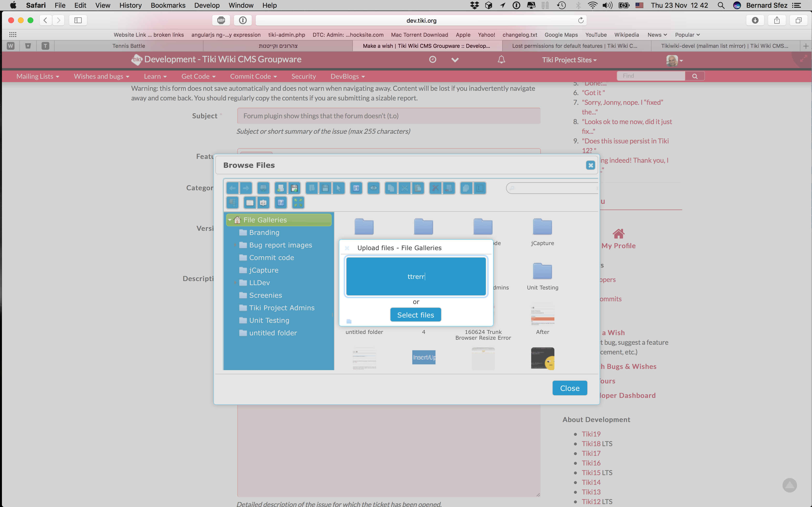The image size is (812, 507).
Task: Click the new folder icon in file browser toolbar
Action: pos(281,188)
